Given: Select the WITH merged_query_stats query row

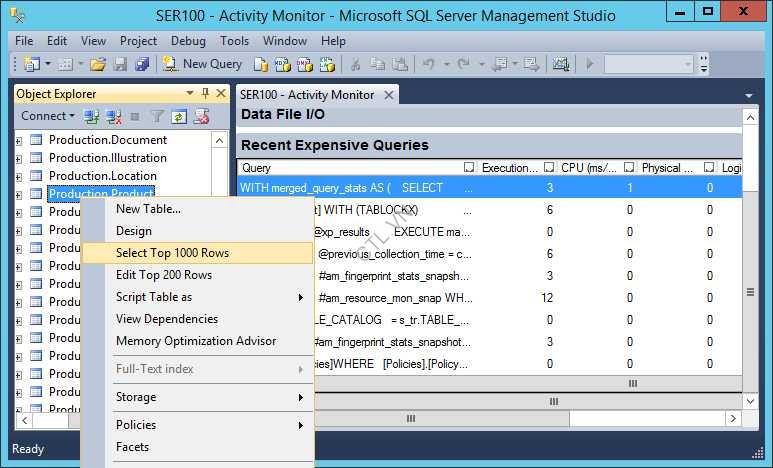Looking at the screenshot, I should click(489, 188).
